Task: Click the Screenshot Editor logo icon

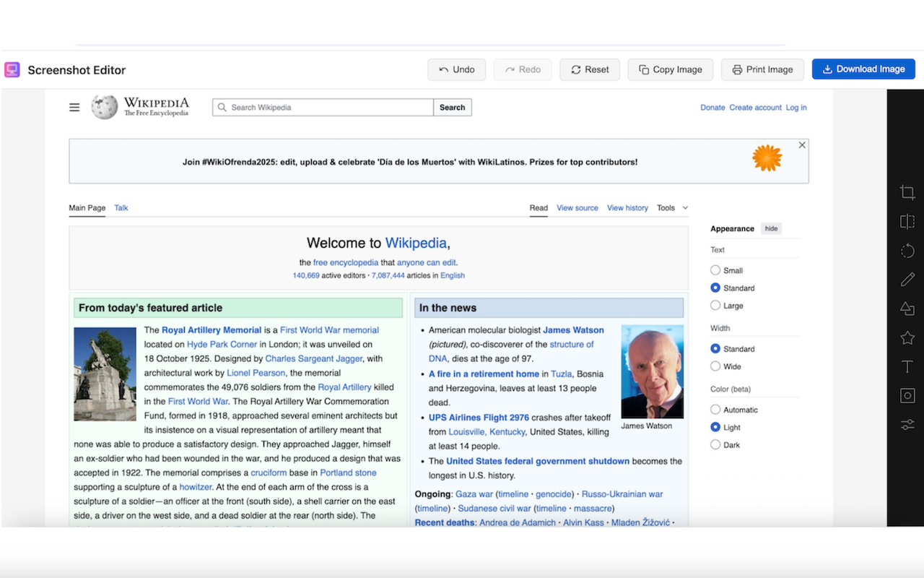Action: [12, 69]
